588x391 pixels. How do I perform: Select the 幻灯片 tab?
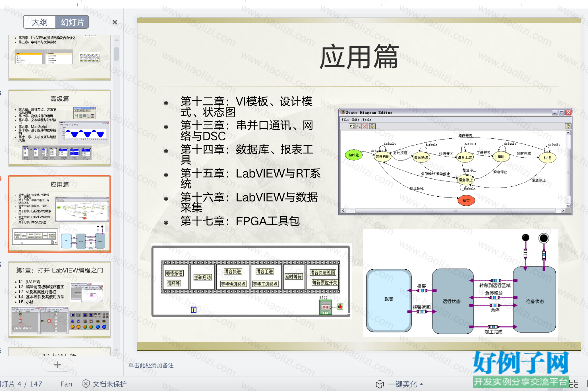(x=72, y=22)
